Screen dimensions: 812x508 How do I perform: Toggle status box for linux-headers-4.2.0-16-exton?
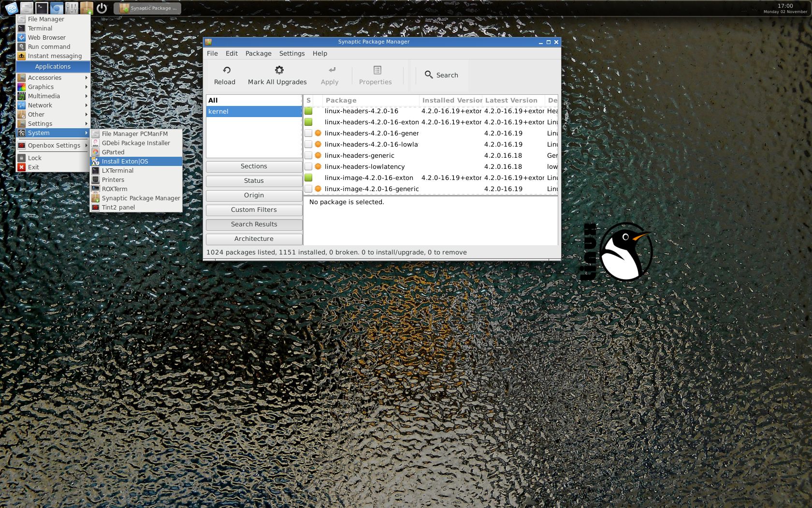[x=308, y=122]
